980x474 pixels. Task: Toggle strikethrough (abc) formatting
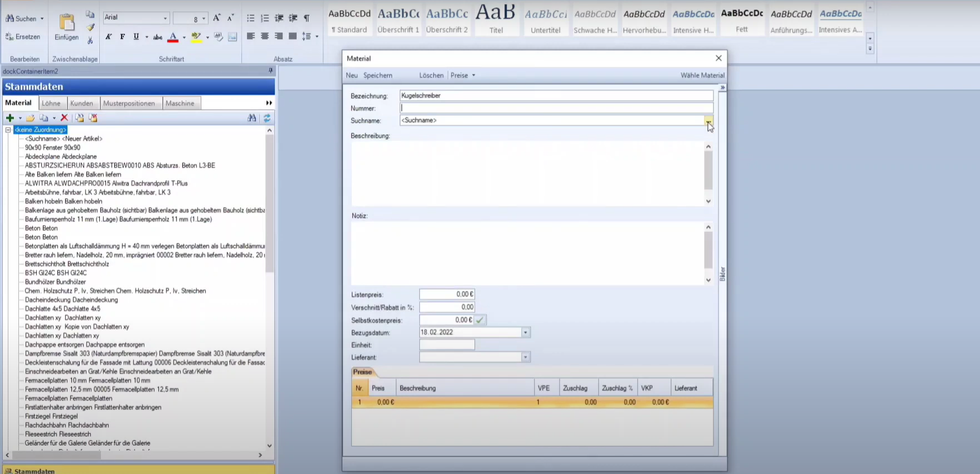coord(158,37)
